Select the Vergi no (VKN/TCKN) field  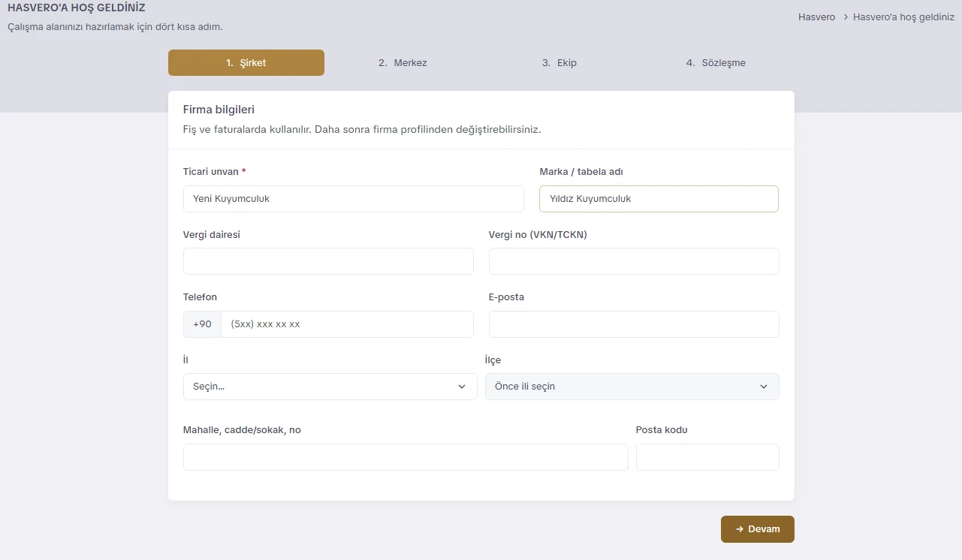point(634,261)
